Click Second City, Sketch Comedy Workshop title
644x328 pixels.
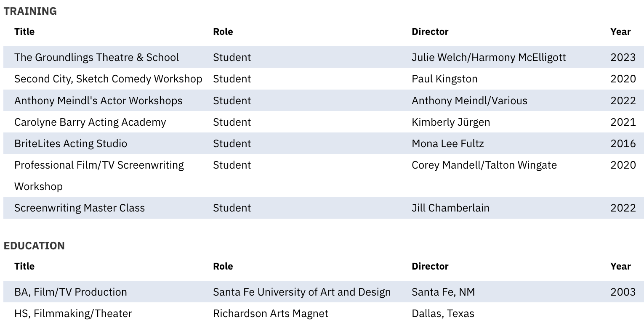coord(108,79)
